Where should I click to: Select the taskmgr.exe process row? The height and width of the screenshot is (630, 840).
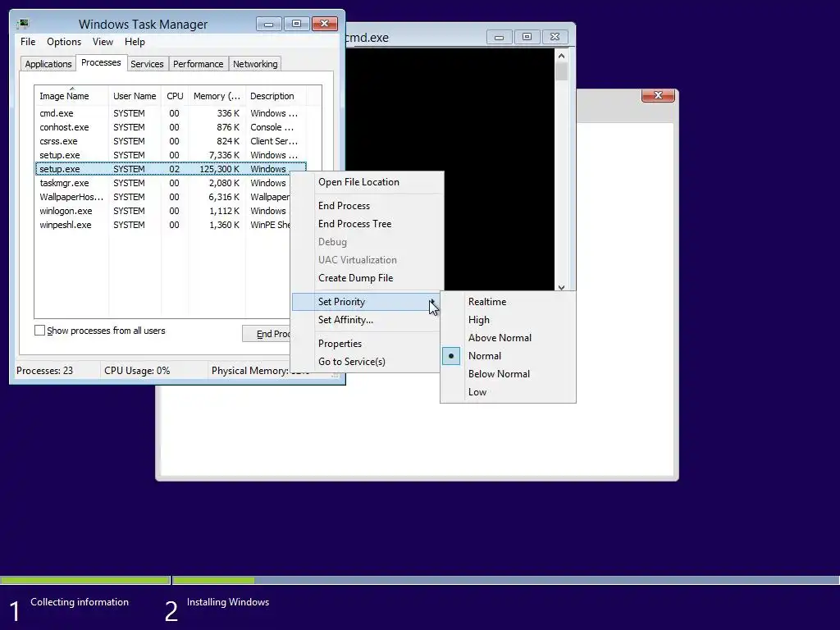[163, 183]
